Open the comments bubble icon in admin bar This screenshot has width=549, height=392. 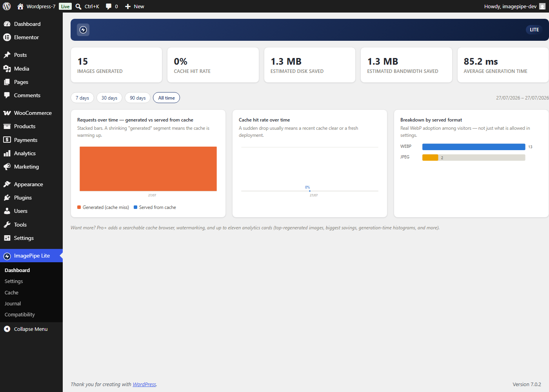(x=109, y=6)
